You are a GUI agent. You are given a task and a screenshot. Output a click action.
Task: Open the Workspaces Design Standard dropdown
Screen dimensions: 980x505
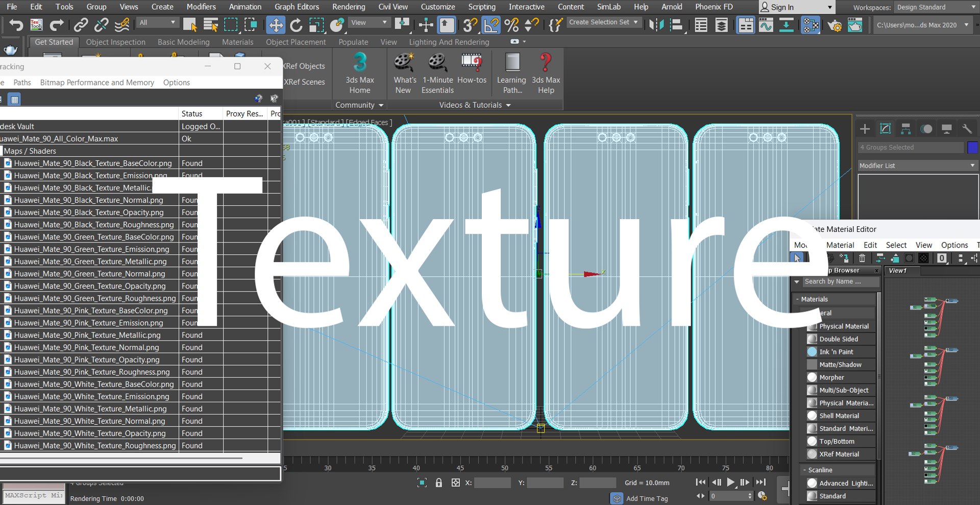click(x=936, y=7)
